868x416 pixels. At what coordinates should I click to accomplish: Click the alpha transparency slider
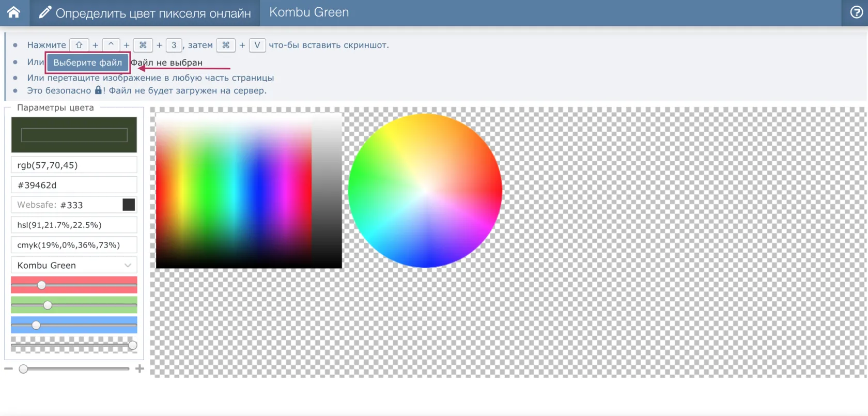point(74,345)
